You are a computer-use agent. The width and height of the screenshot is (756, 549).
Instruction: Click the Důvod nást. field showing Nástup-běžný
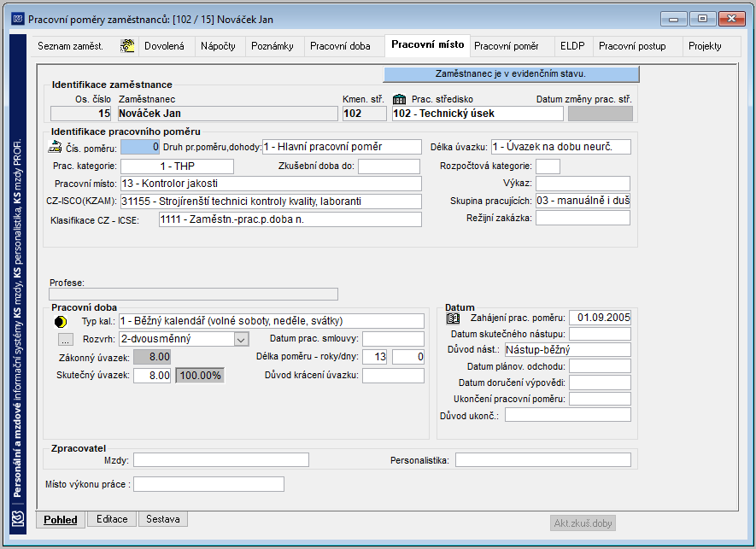click(568, 350)
